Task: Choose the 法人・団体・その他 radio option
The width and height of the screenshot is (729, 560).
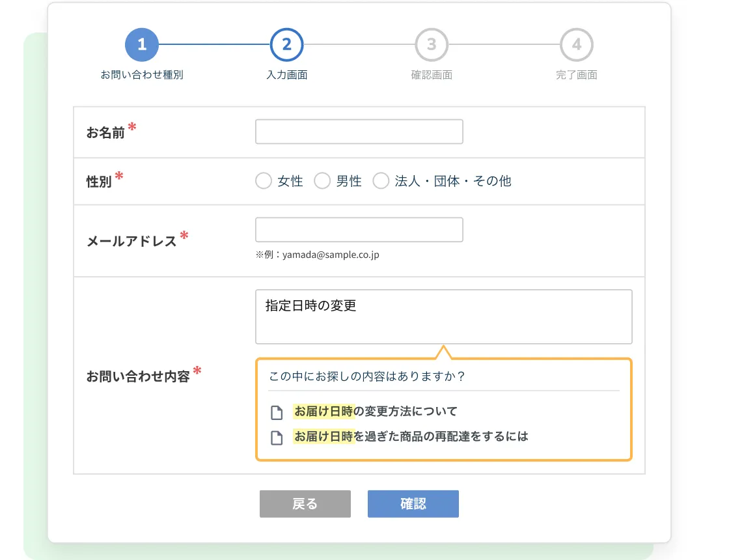Action: click(x=381, y=181)
